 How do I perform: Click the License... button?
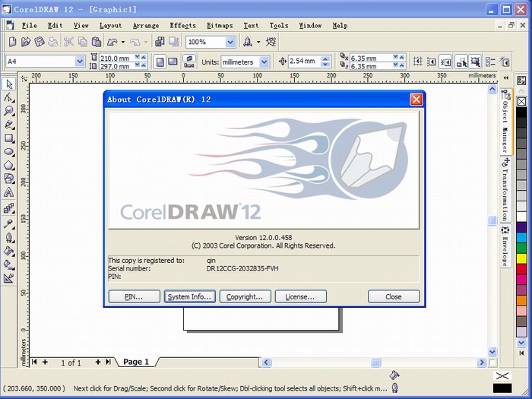coord(301,296)
